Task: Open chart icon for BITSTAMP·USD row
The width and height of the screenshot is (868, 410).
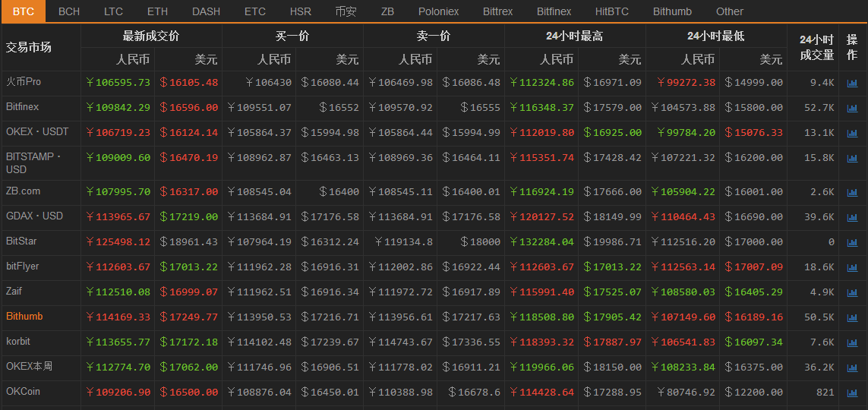Action: 852,158
